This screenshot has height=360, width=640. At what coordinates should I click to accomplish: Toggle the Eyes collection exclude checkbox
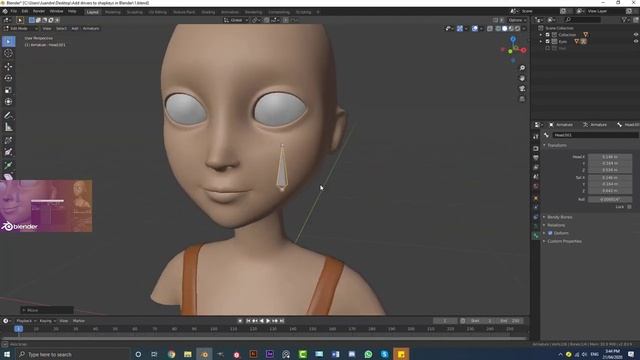click(548, 41)
